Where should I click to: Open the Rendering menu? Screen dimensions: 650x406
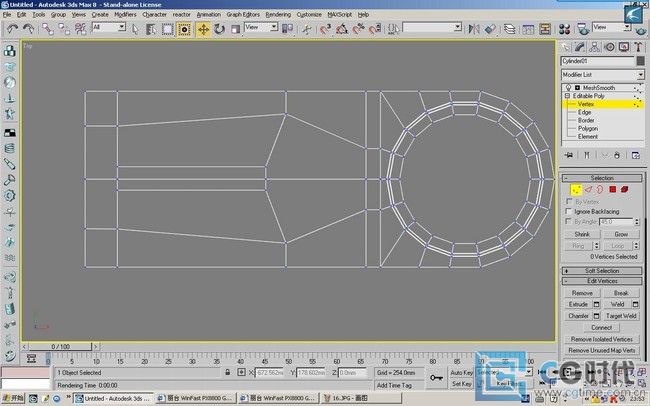tap(278, 15)
